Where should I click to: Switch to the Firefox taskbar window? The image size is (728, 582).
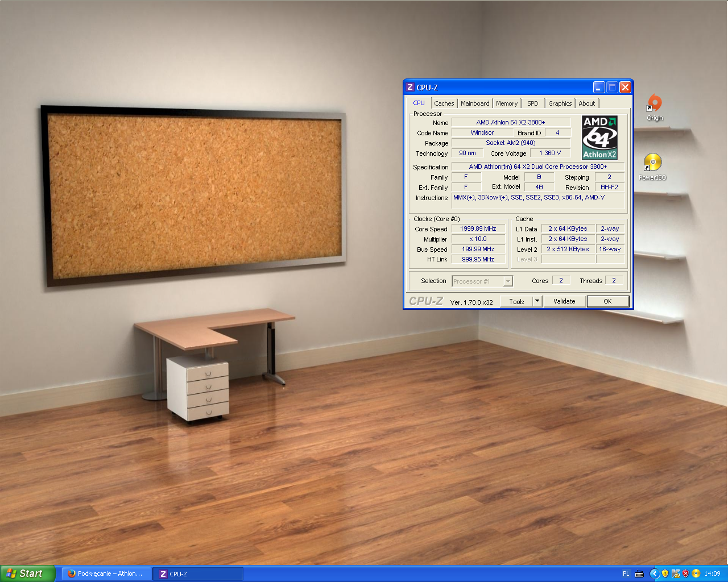(x=106, y=573)
